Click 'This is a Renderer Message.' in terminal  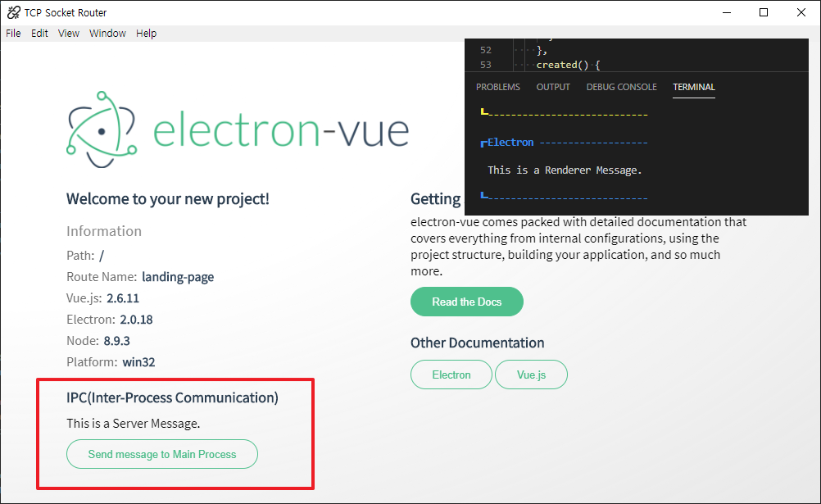pos(565,170)
